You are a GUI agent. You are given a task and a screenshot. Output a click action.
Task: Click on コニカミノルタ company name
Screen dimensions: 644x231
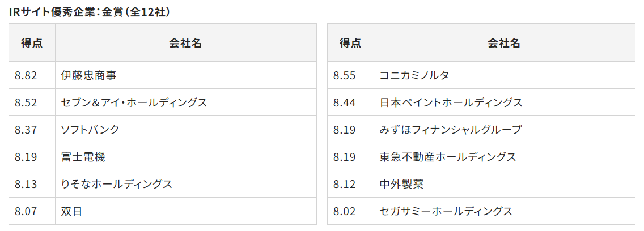click(414, 75)
